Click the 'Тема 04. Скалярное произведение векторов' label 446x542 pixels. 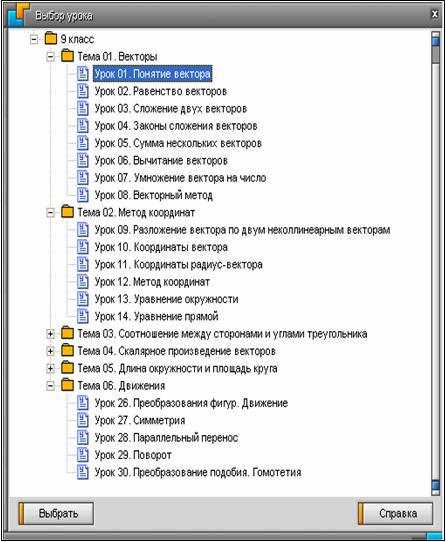tap(177, 351)
